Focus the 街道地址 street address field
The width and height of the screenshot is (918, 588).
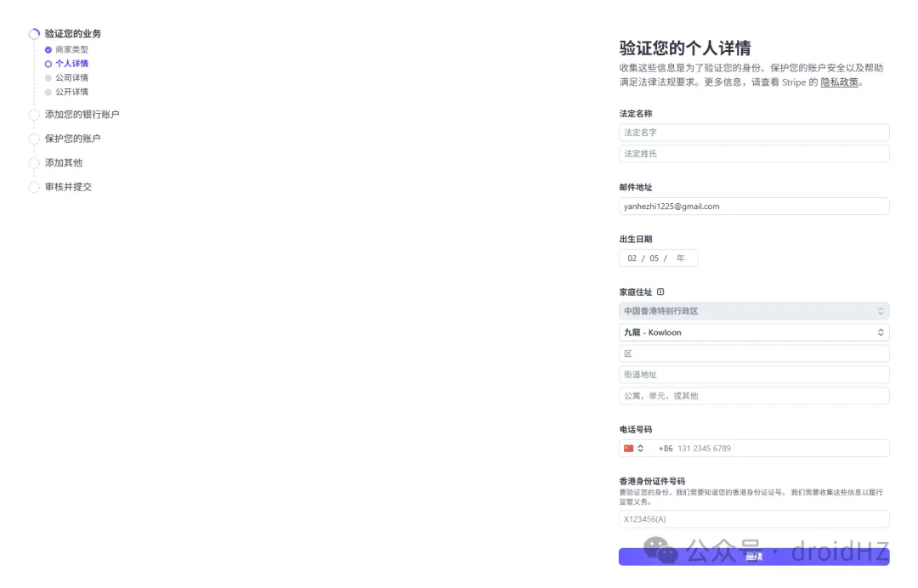click(x=753, y=375)
